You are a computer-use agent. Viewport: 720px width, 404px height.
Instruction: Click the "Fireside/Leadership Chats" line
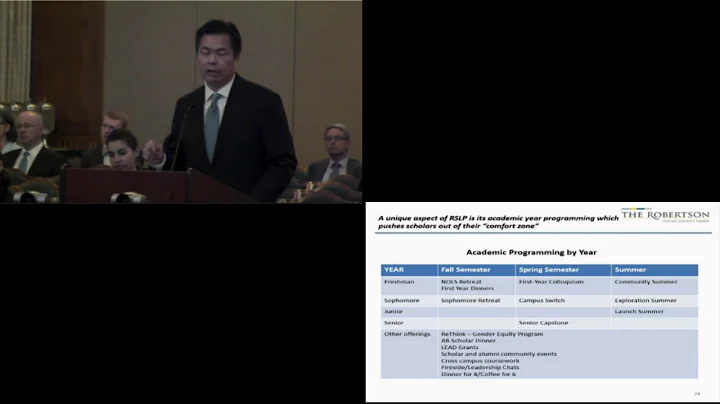480,367
